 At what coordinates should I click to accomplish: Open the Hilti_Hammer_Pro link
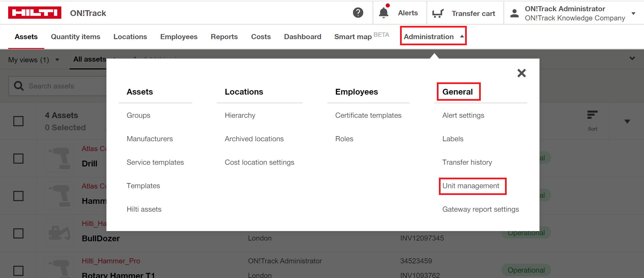[x=111, y=261]
